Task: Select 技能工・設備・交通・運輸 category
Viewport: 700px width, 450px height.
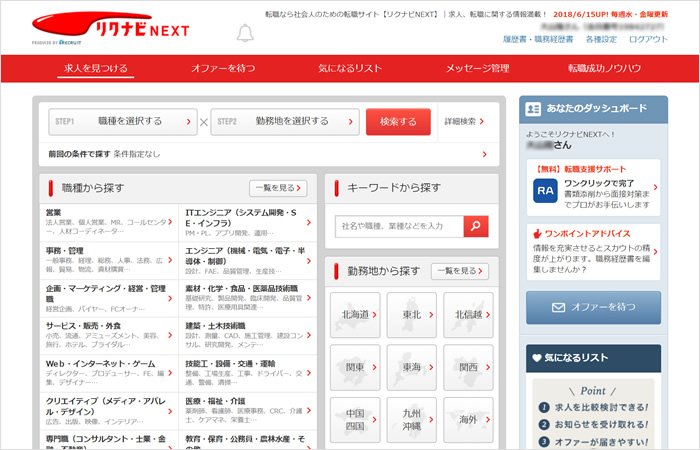Action: click(248, 373)
